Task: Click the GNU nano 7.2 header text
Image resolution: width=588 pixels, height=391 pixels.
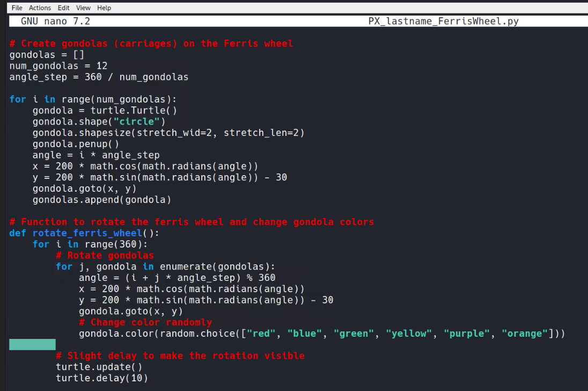Action: tap(55, 21)
